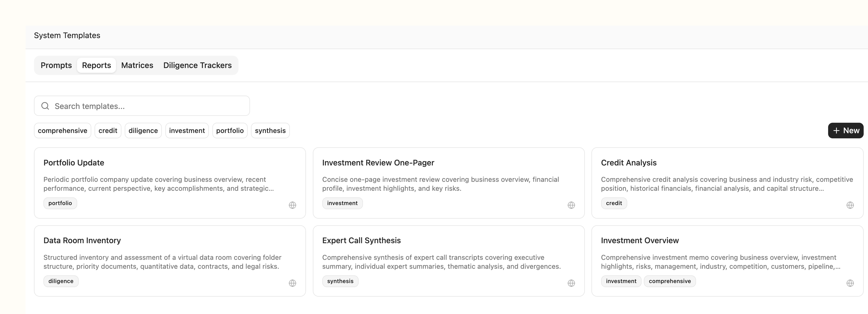
Task: Select the synthesis filter chip
Action: click(270, 130)
